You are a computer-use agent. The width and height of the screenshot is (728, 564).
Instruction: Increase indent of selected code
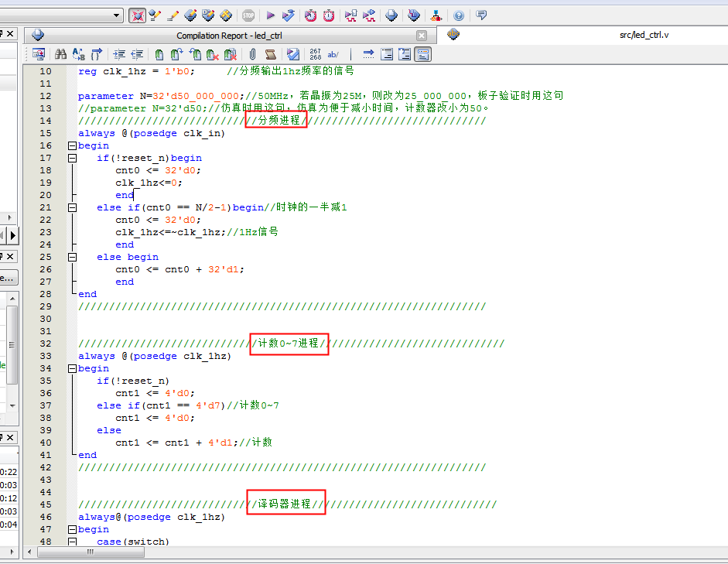[119, 54]
